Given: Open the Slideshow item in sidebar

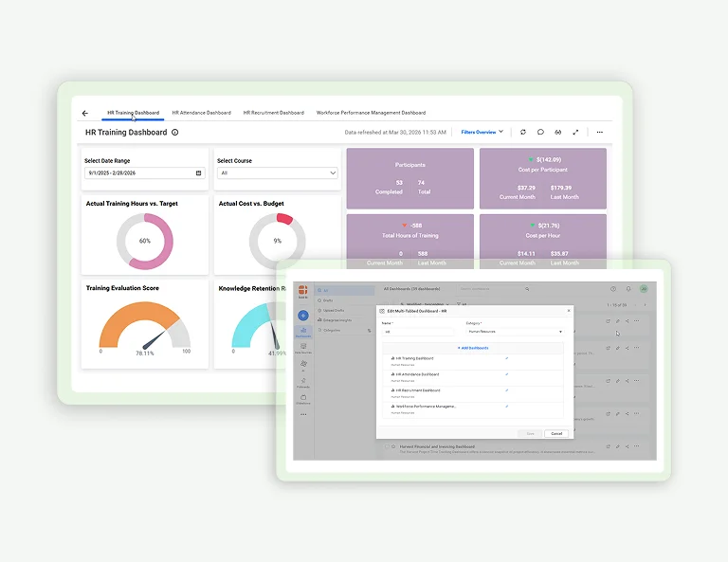Looking at the screenshot, I should coord(303,399).
